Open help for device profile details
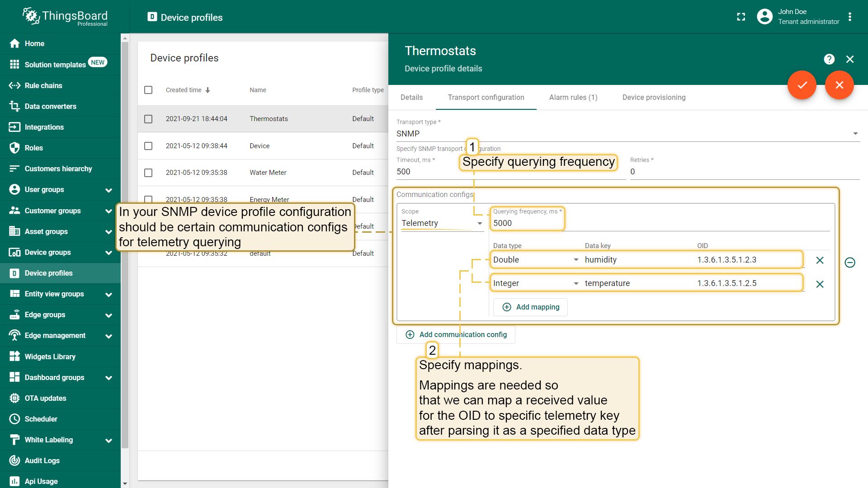 tap(829, 59)
